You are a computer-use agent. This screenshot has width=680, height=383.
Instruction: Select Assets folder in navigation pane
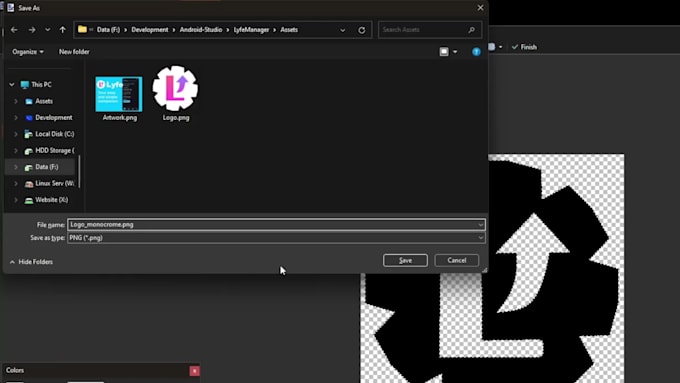pos(44,101)
